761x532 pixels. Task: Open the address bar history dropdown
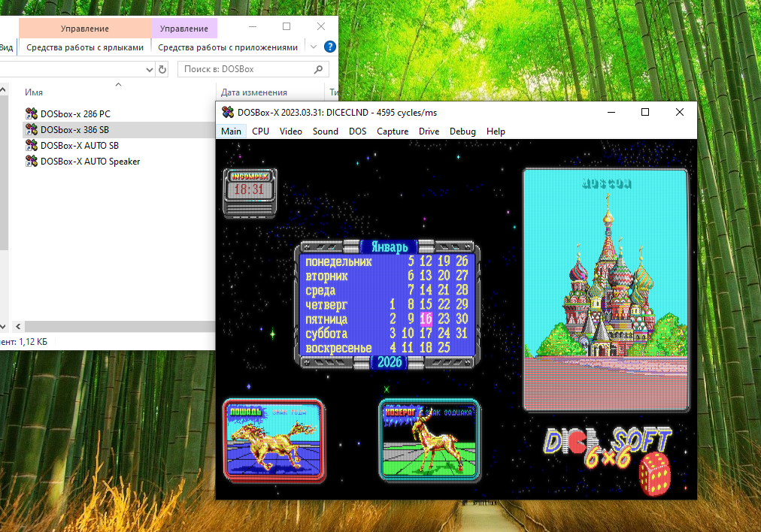pyautogui.click(x=150, y=70)
